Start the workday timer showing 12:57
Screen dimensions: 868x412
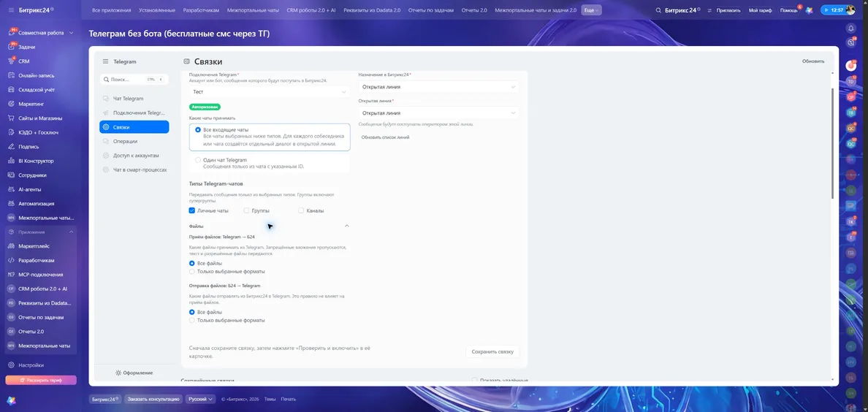(834, 10)
